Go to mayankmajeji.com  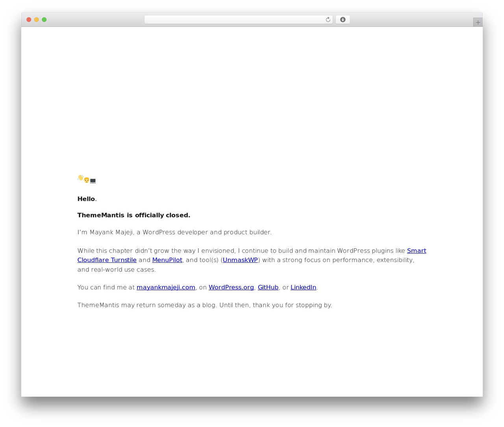click(x=166, y=287)
